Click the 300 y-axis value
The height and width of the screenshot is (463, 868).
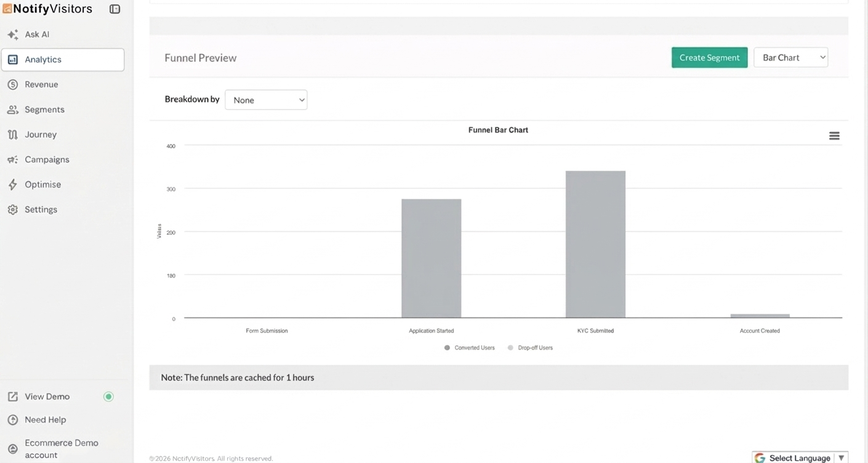171,189
